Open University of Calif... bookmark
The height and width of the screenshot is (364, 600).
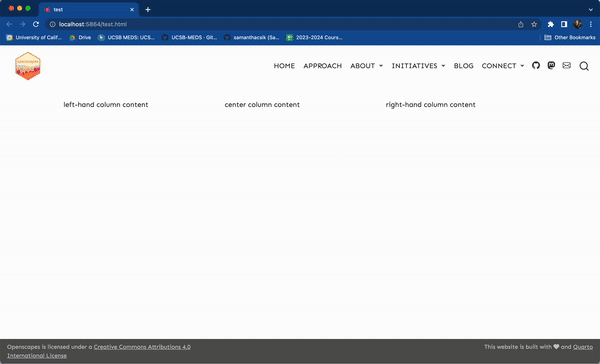(34, 38)
